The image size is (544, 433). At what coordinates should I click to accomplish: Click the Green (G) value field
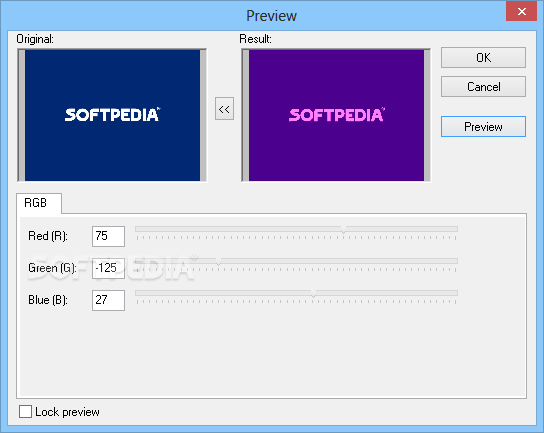click(x=108, y=268)
